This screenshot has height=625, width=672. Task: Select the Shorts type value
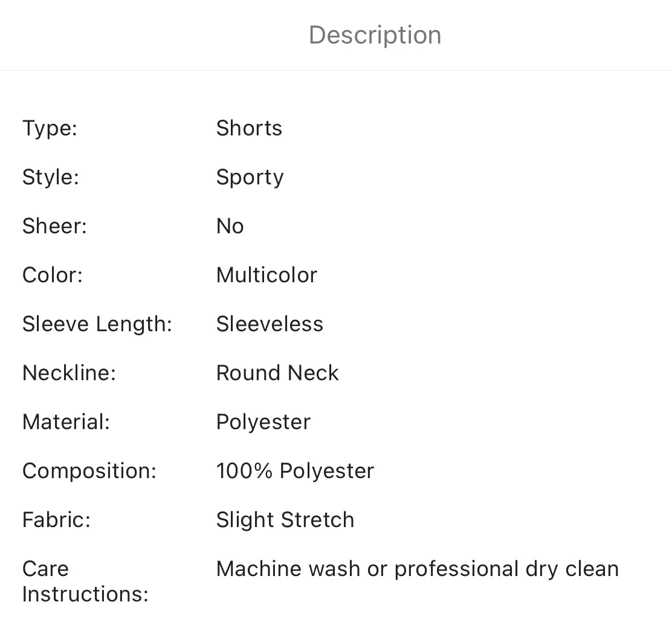[249, 128]
